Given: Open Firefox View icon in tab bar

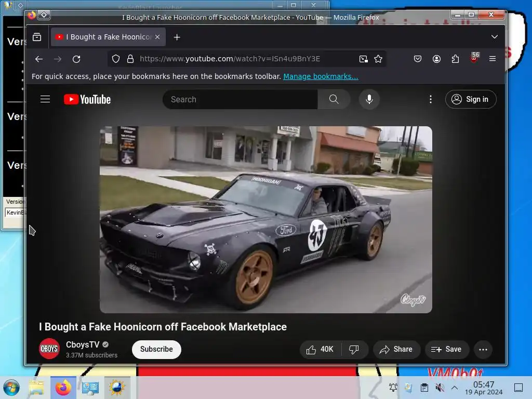Looking at the screenshot, I should [37, 37].
